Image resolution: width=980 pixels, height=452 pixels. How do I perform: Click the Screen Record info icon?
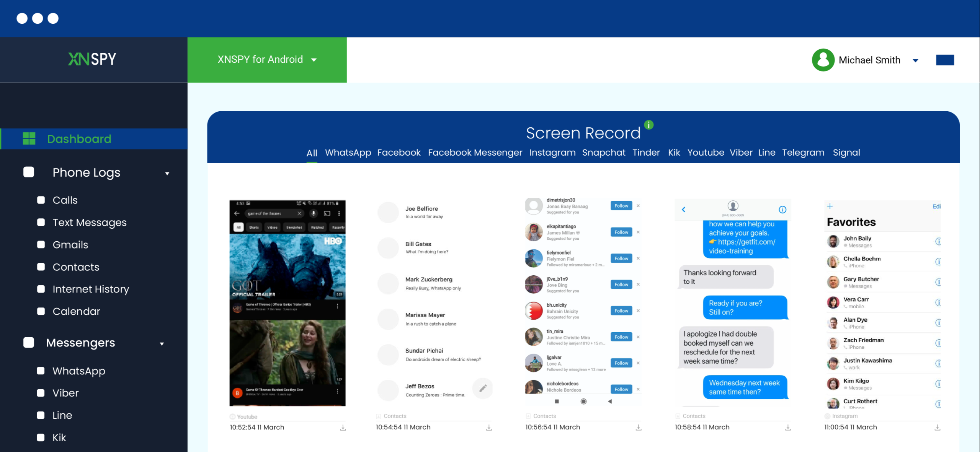[649, 125]
